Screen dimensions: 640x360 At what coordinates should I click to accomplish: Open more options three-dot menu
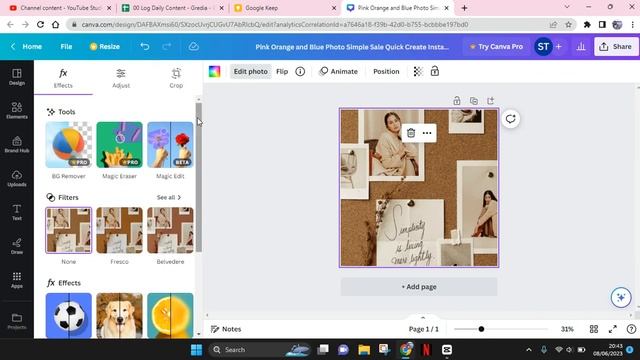[x=427, y=133]
